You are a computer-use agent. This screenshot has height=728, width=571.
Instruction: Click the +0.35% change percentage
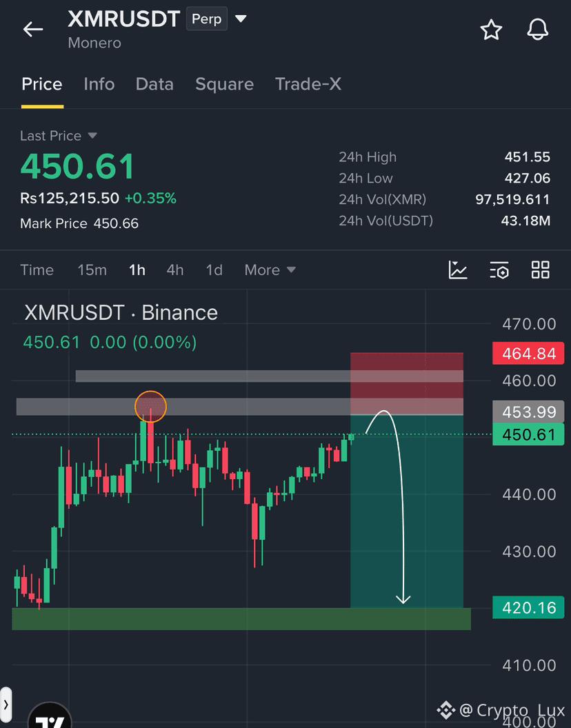[x=150, y=199]
